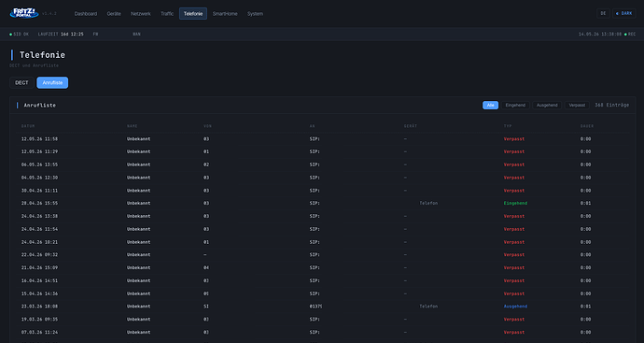Select the call dated 16.04.26 14:51

tap(322, 281)
